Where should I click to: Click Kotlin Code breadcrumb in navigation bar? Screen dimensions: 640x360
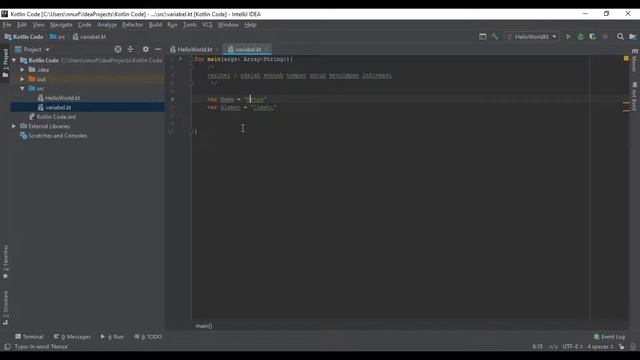tap(24, 37)
